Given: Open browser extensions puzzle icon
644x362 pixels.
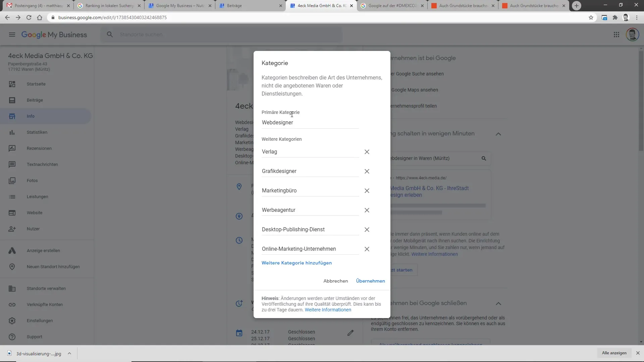Looking at the screenshot, I should (x=615, y=17).
